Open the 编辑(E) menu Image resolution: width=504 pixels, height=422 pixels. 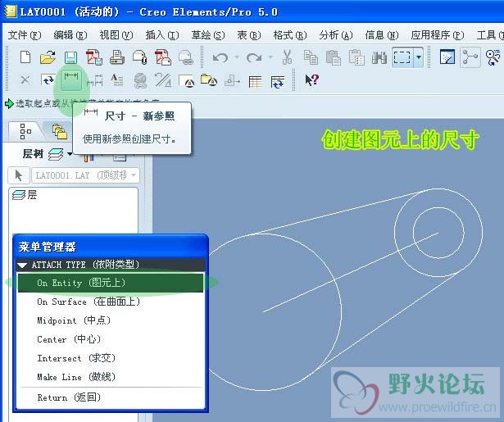point(70,34)
